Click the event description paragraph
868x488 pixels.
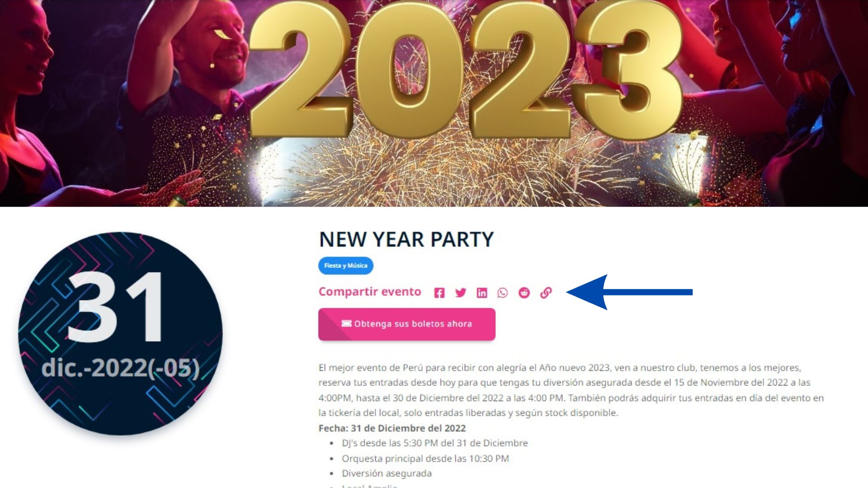pyautogui.click(x=571, y=390)
